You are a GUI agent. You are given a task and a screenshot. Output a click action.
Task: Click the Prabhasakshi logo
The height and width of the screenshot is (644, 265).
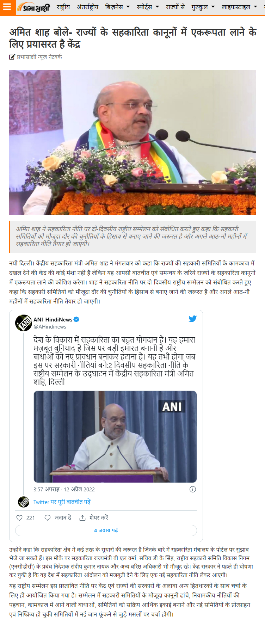(x=35, y=7)
